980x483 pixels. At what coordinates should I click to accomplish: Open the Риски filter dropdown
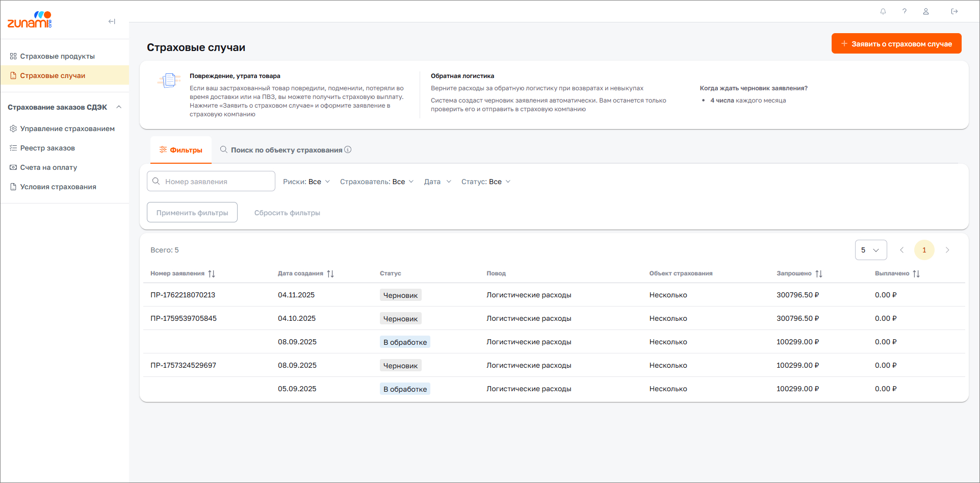[x=306, y=182]
